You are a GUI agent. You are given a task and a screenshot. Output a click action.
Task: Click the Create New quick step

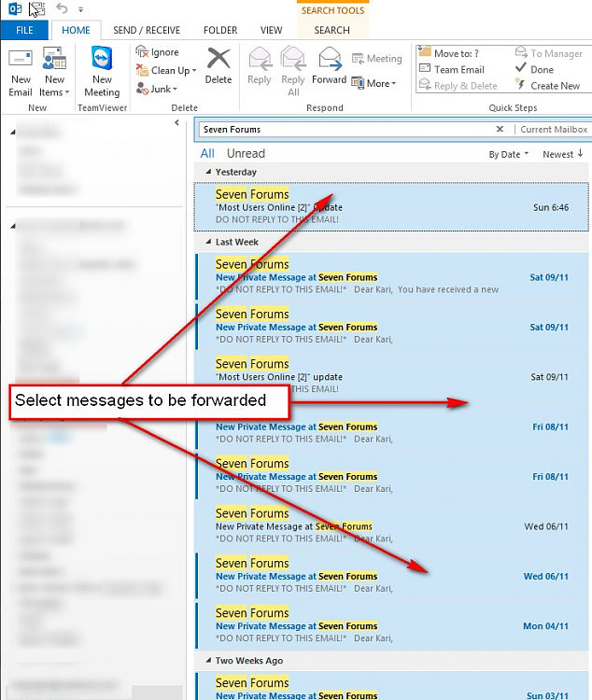pos(547,86)
